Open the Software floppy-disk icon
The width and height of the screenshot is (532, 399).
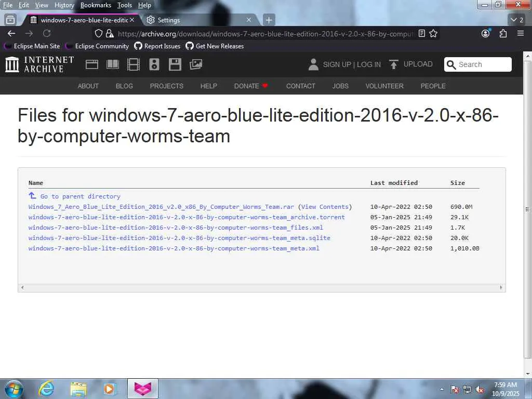(x=175, y=64)
